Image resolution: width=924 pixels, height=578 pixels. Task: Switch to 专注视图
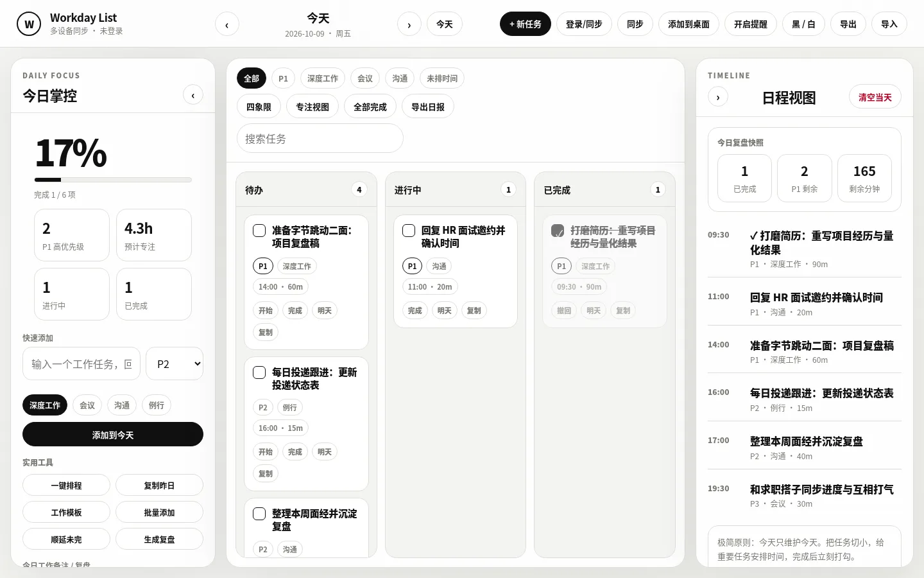click(x=312, y=107)
